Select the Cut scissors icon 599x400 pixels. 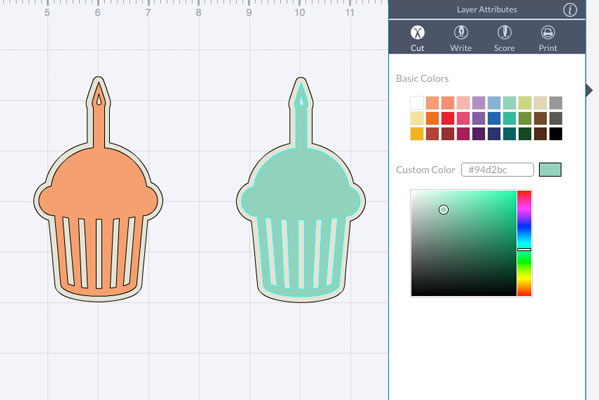(417, 32)
